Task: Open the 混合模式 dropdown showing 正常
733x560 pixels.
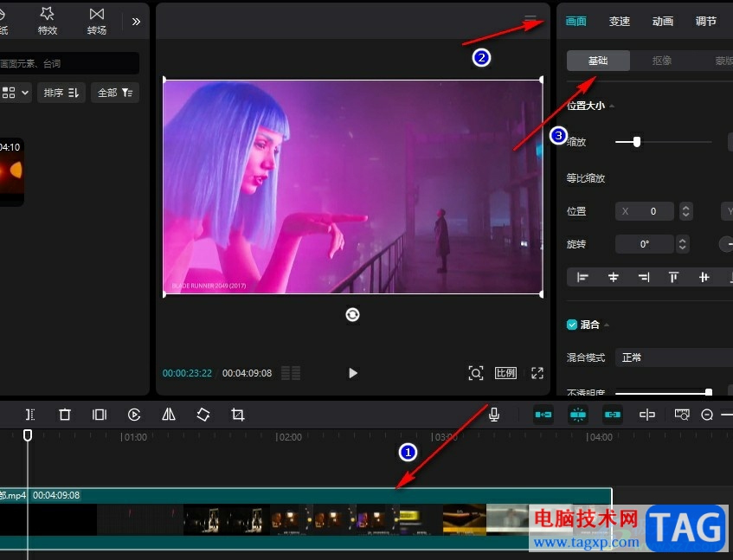Action: [673, 357]
